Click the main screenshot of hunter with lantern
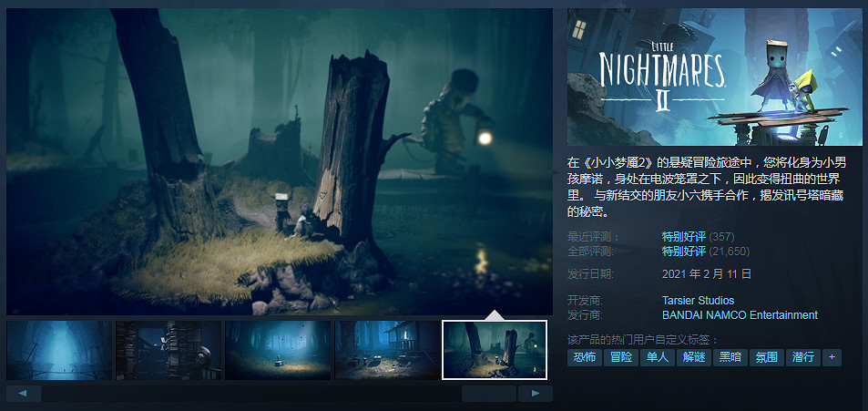This screenshot has height=411, width=868. [x=280, y=161]
